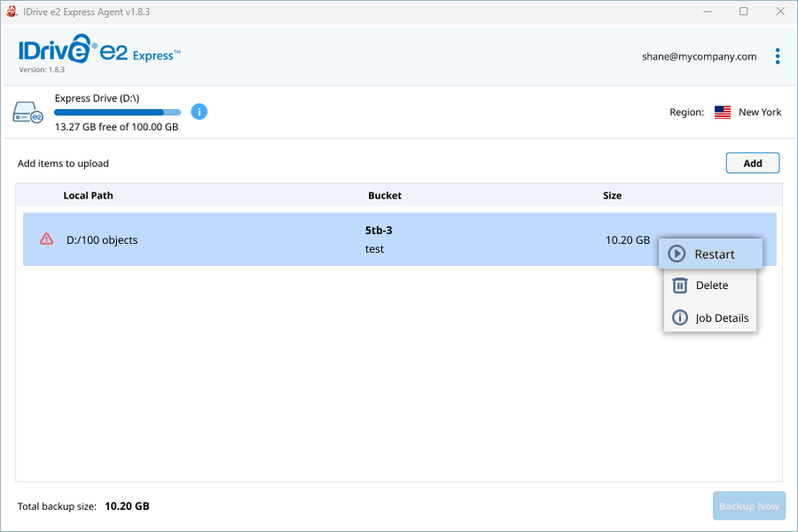Image resolution: width=798 pixels, height=532 pixels.
Task: Select the D:/100 objects row
Action: [x=400, y=239]
